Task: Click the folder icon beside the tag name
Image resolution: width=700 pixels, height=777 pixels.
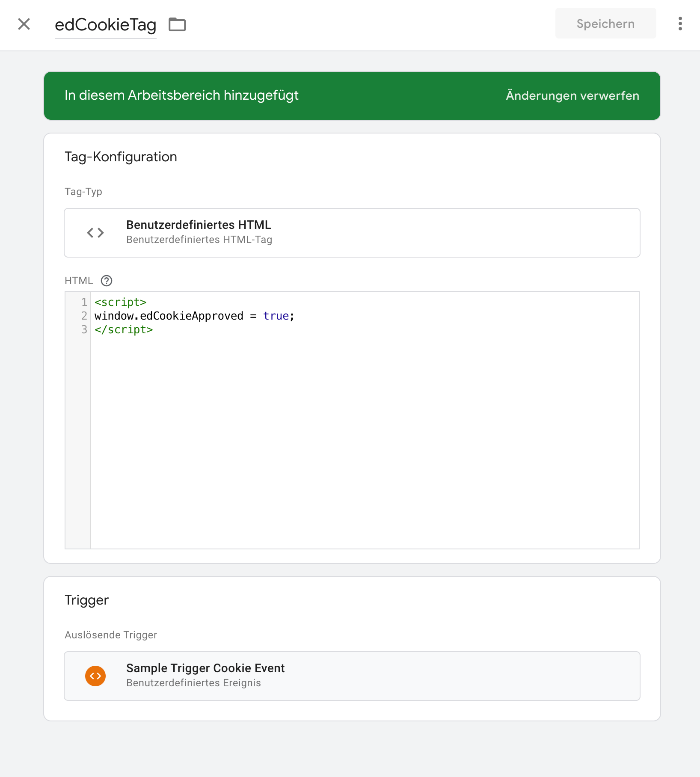Action: point(177,25)
